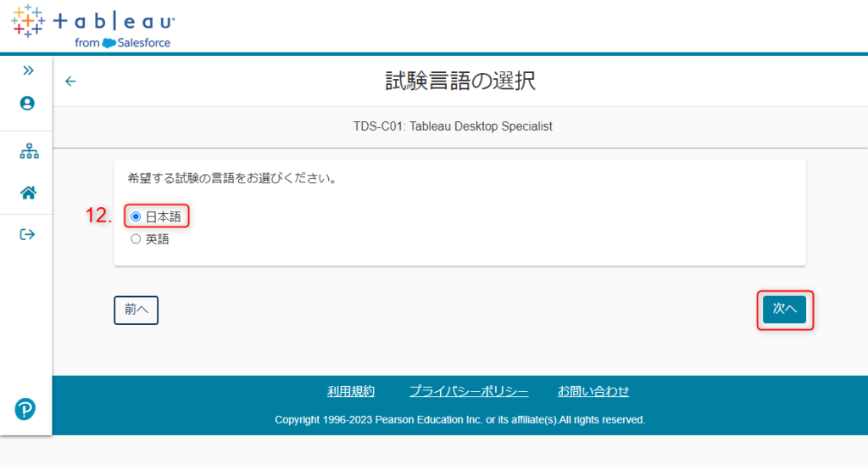Image resolution: width=868 pixels, height=465 pixels.
Task: Open the sitemap hierarchy icon in sidebar
Action: pyautogui.click(x=29, y=151)
